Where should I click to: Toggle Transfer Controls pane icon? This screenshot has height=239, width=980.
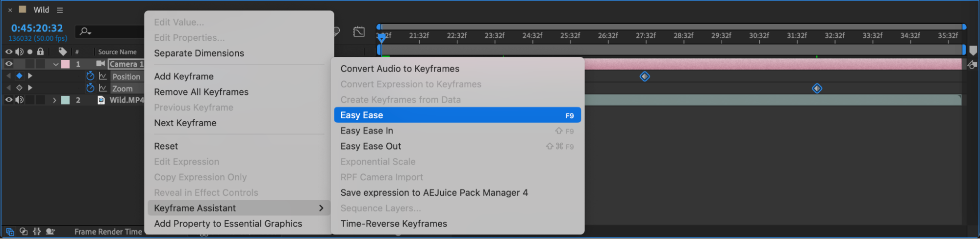[24, 232]
